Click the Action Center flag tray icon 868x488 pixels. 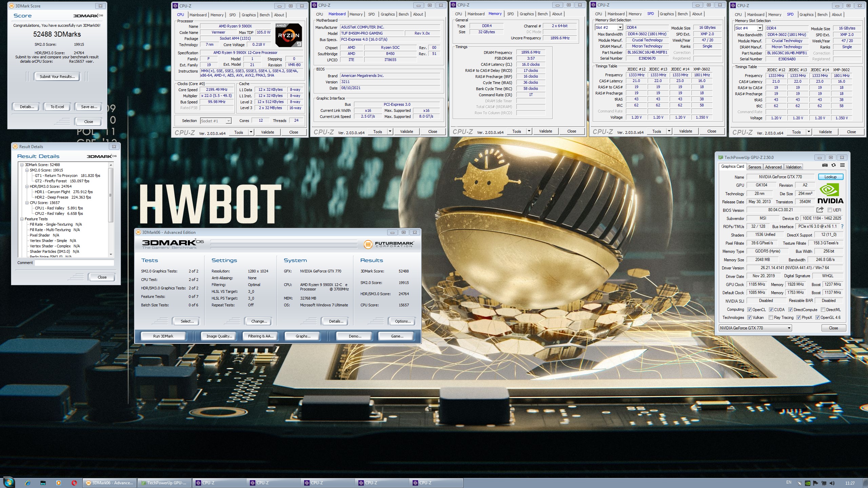[816, 483]
